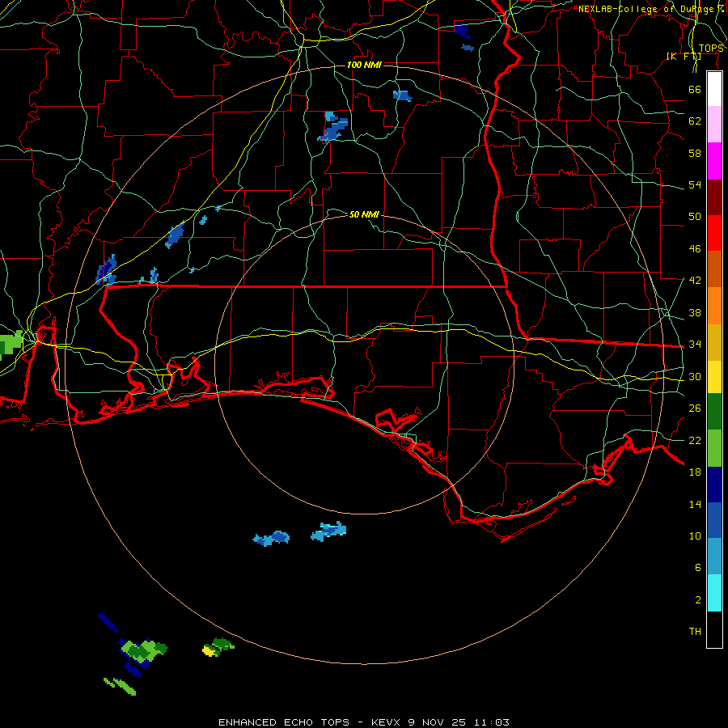Click the navy echo near top of map

pyautogui.click(x=462, y=31)
